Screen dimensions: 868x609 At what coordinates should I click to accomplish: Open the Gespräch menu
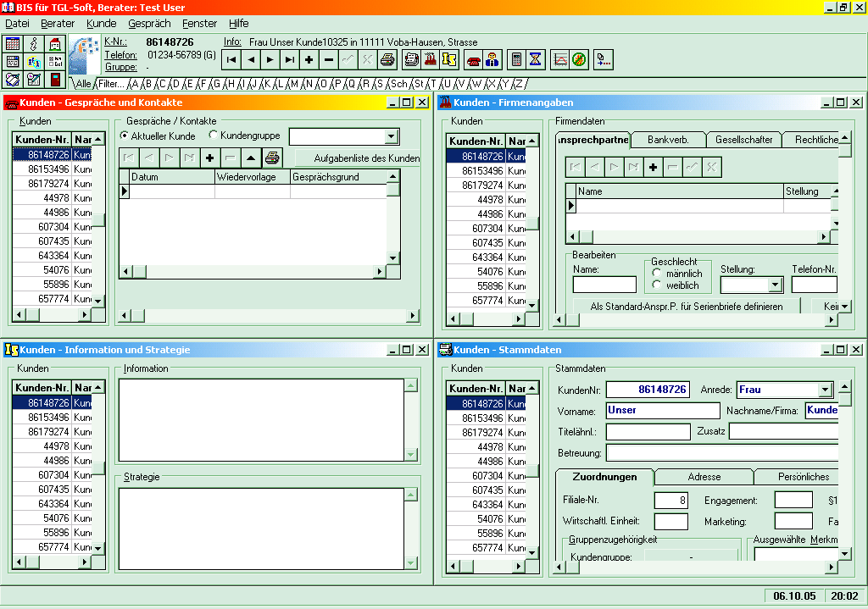coord(149,23)
